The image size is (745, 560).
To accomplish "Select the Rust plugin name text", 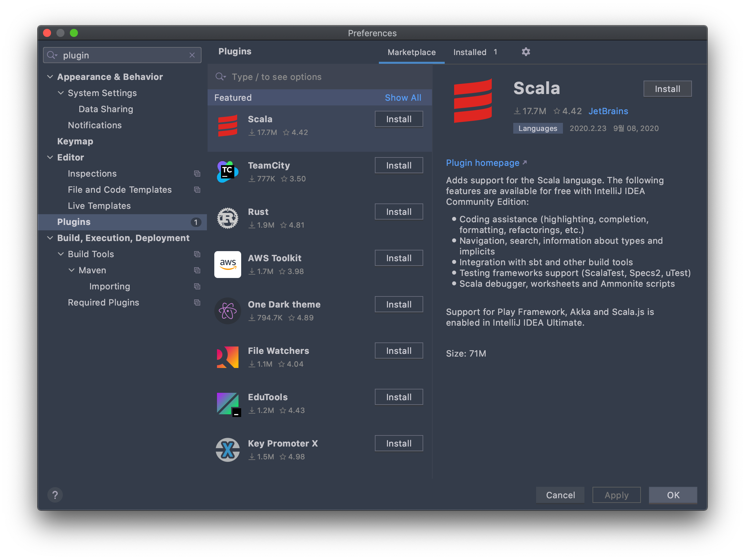I will coord(258,212).
